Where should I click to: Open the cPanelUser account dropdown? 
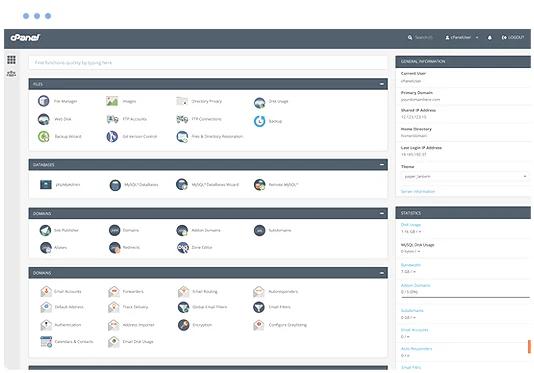click(x=461, y=37)
